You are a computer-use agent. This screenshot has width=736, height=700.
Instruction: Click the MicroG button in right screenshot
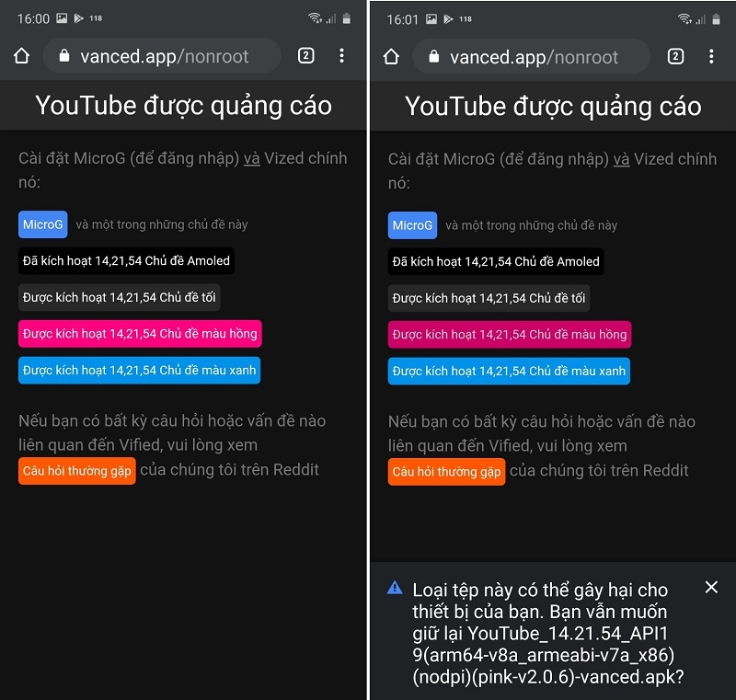click(412, 225)
